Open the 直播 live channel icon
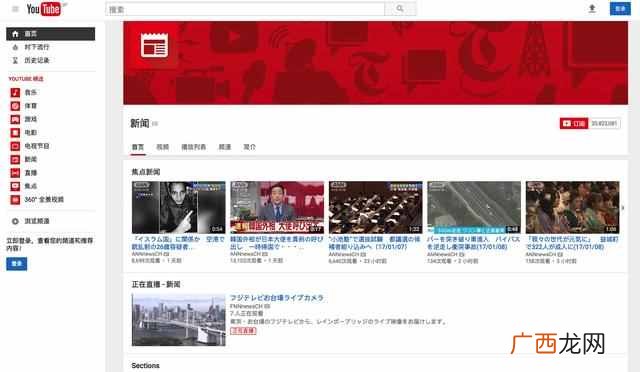 (15, 173)
